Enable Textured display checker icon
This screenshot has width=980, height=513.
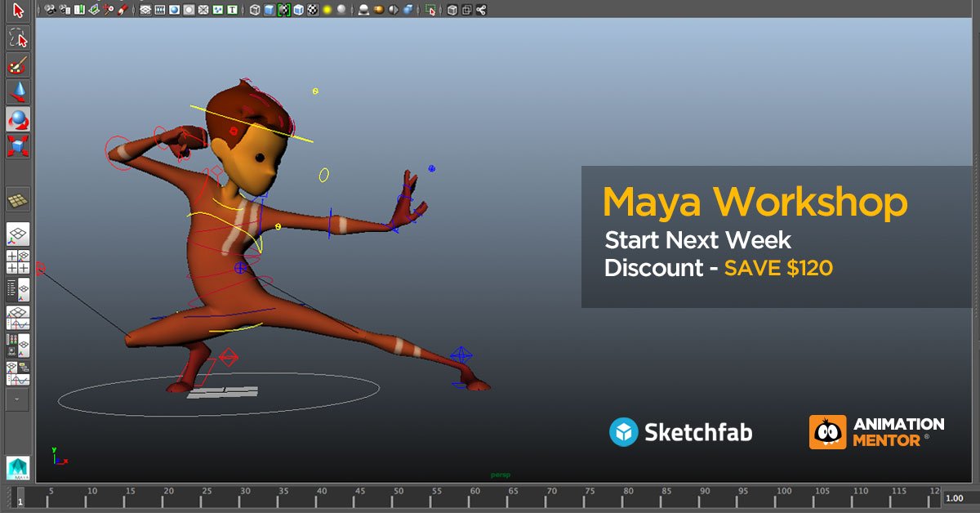click(x=313, y=10)
